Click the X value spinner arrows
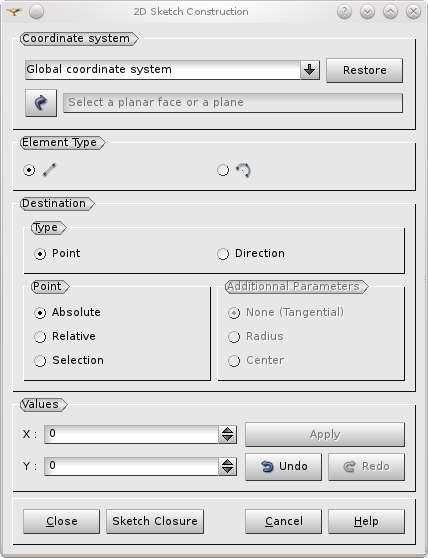 click(x=227, y=435)
